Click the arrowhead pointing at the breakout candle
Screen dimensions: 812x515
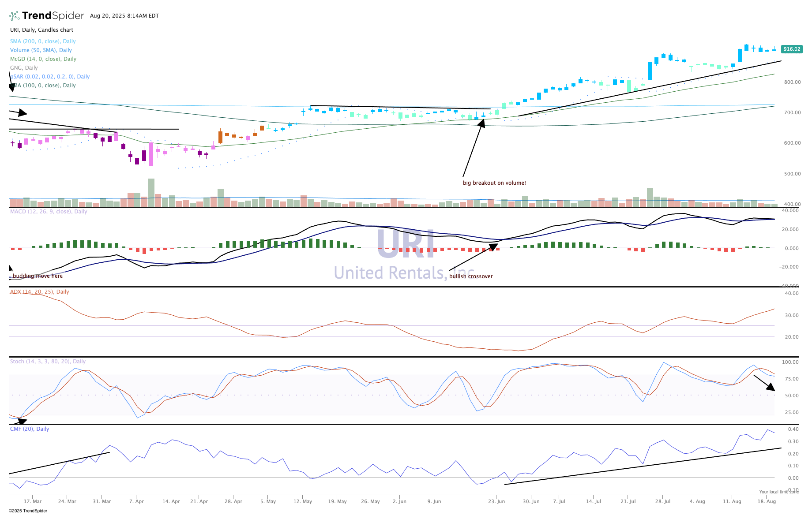point(481,123)
